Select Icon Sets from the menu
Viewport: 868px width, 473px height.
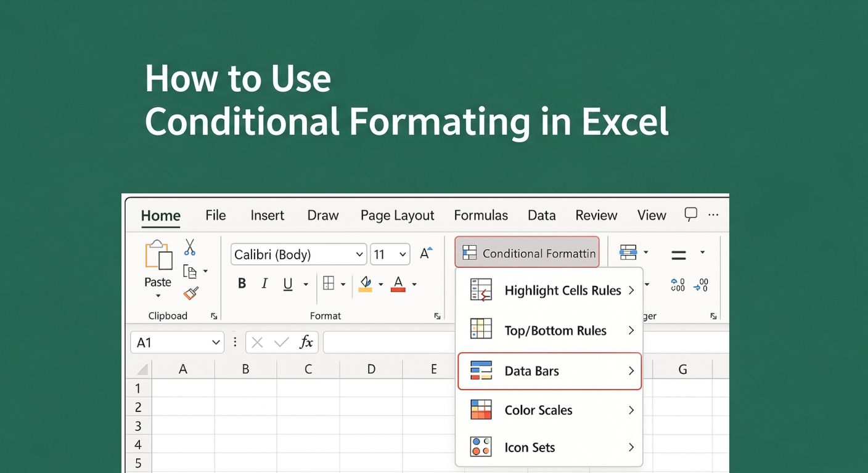click(530, 447)
